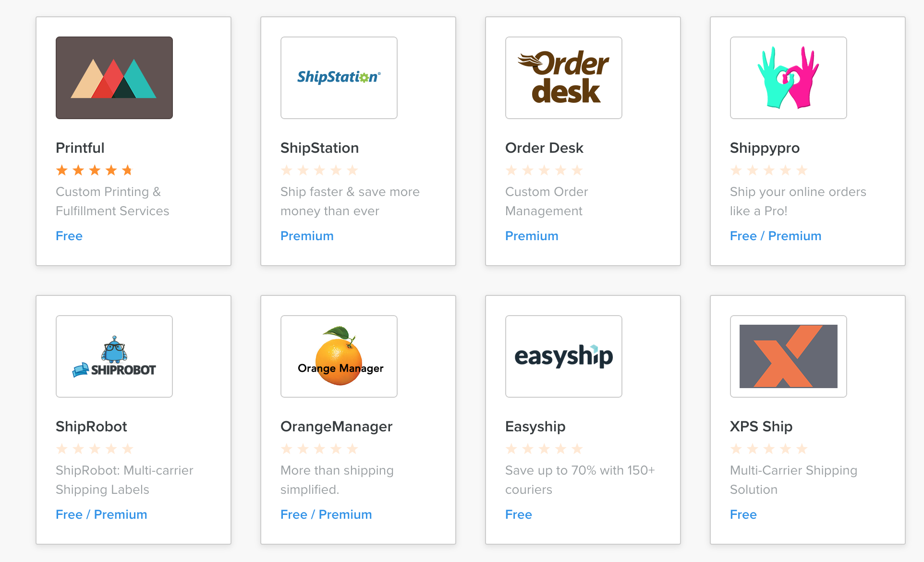Click ShipRobot's star rating
The width and height of the screenshot is (924, 562).
coord(95,449)
